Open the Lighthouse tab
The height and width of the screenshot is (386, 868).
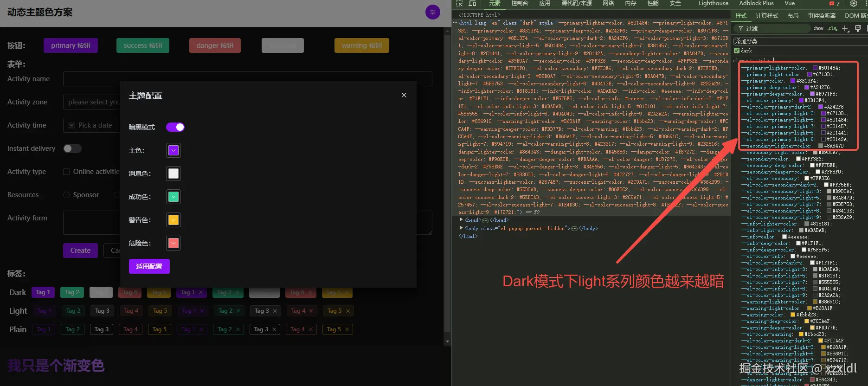(x=714, y=3)
